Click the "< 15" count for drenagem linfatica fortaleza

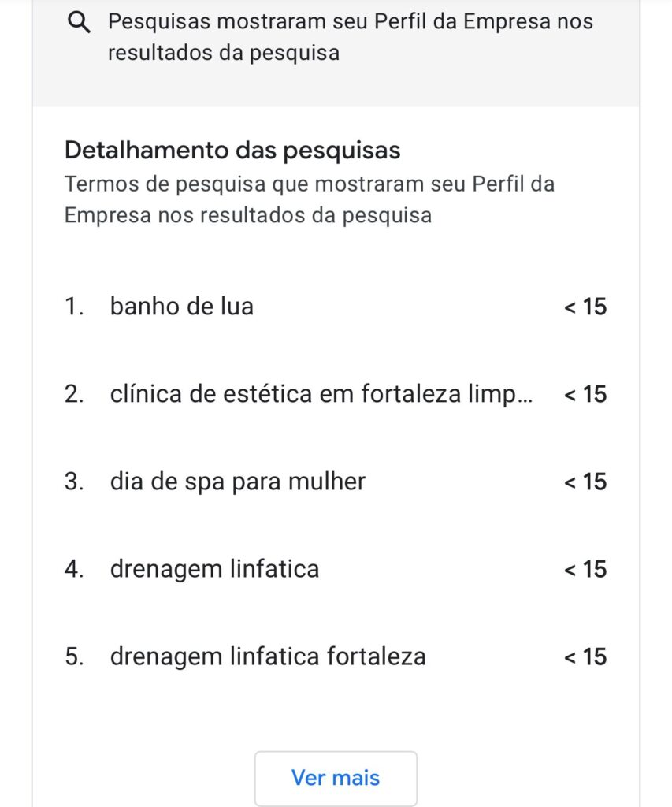[x=585, y=656]
